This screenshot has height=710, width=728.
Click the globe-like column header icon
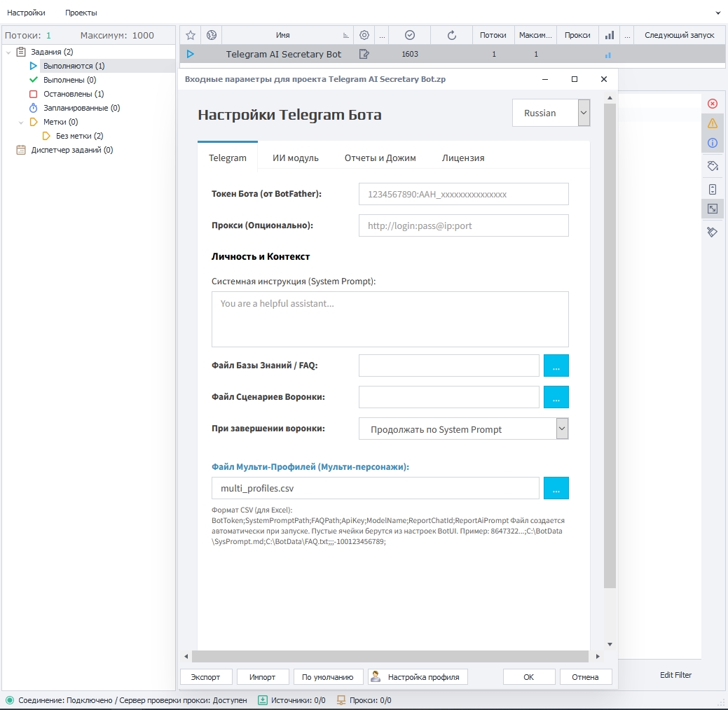point(212,35)
